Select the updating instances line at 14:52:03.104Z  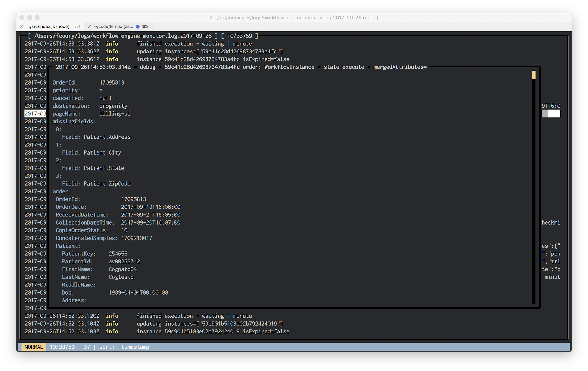[x=154, y=324]
